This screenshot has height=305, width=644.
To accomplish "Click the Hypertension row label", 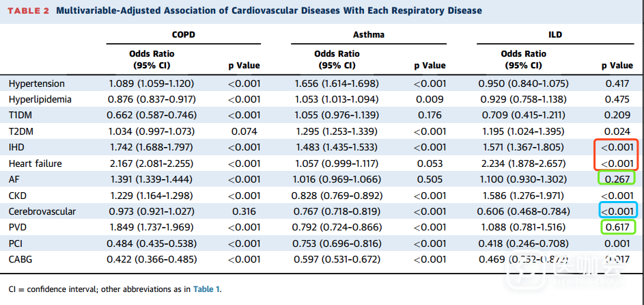I will (x=37, y=83).
